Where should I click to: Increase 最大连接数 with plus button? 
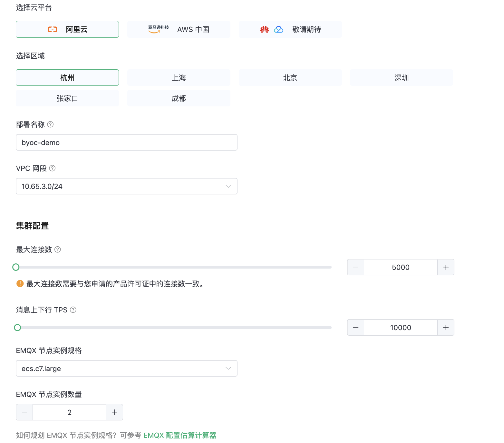(446, 267)
